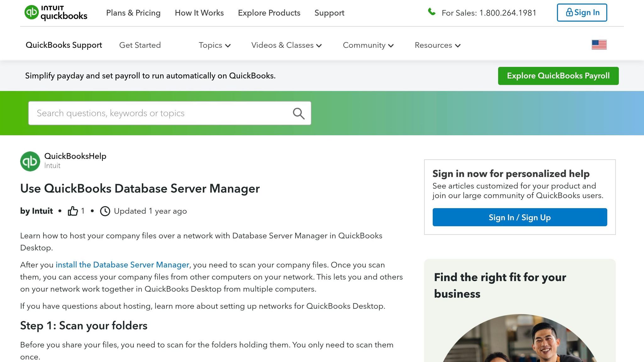Click the QuickBooksHelp avatar icon
Image resolution: width=644 pixels, height=362 pixels.
point(30,161)
